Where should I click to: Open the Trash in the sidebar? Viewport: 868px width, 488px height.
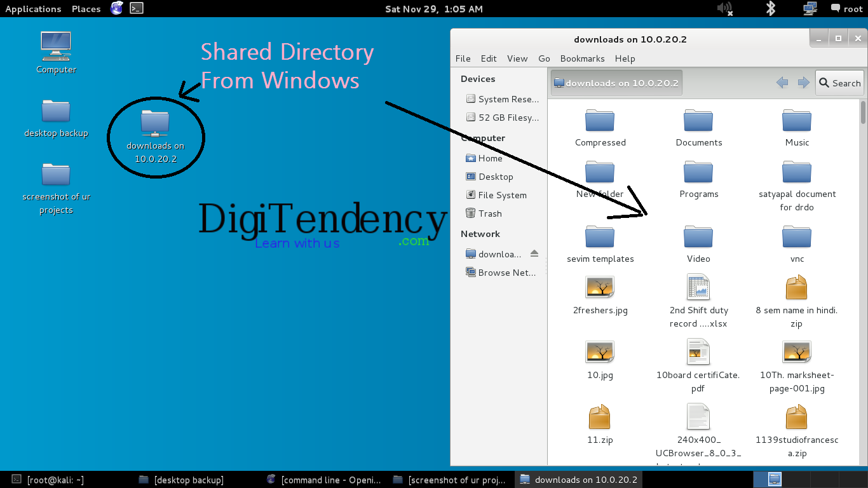[x=490, y=213]
